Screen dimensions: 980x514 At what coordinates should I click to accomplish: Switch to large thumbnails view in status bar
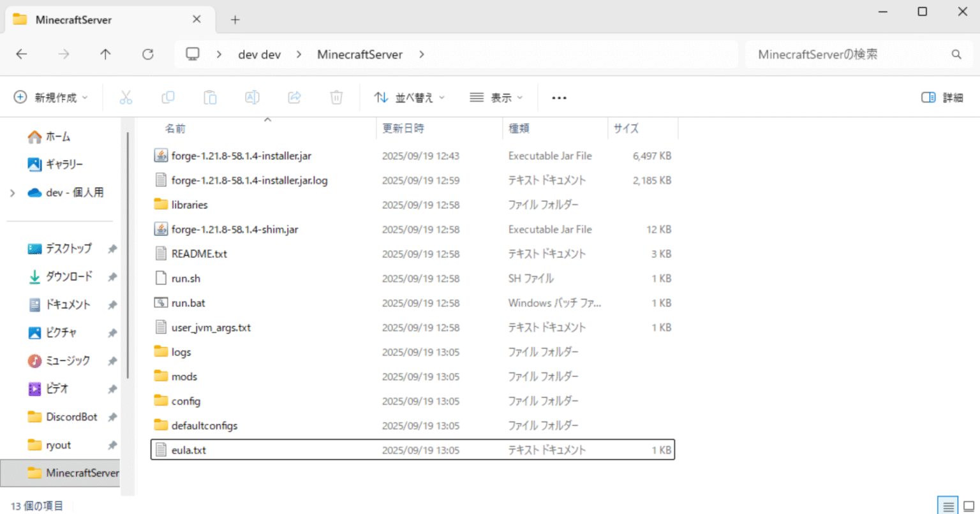(x=969, y=506)
